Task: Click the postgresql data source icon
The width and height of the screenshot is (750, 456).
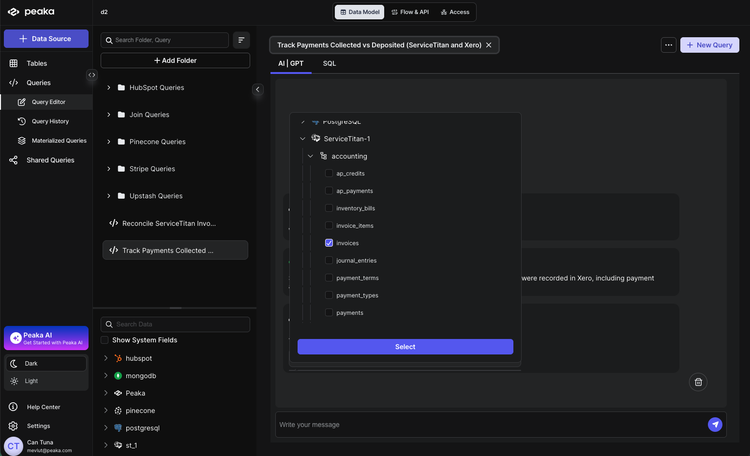Action: 118,428
